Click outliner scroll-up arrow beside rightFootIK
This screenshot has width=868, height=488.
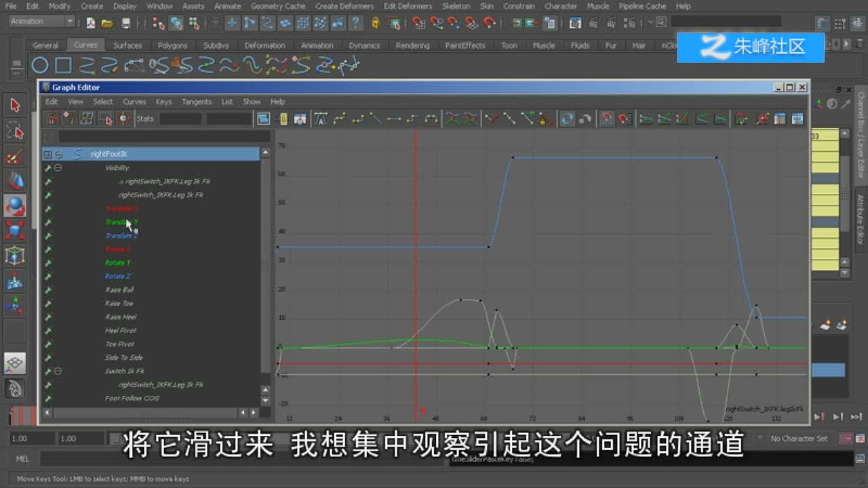265,153
